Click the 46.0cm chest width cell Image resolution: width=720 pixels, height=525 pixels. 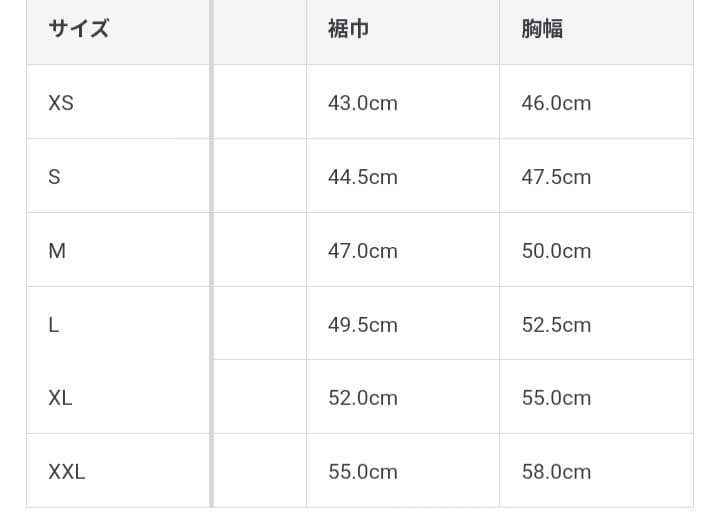556,103
